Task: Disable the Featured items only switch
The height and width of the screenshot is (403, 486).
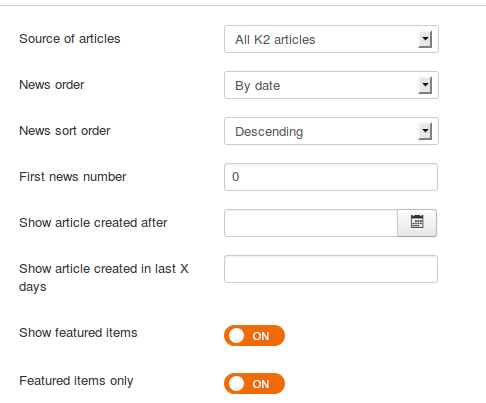Action: (254, 383)
